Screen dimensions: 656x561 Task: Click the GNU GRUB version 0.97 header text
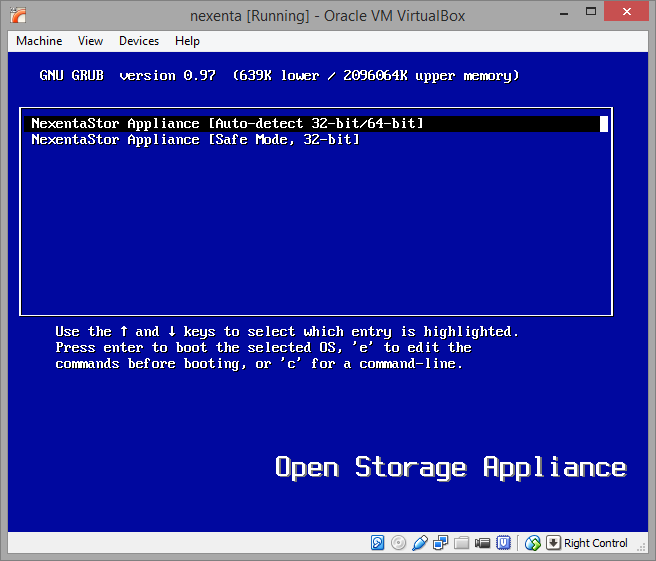click(279, 76)
